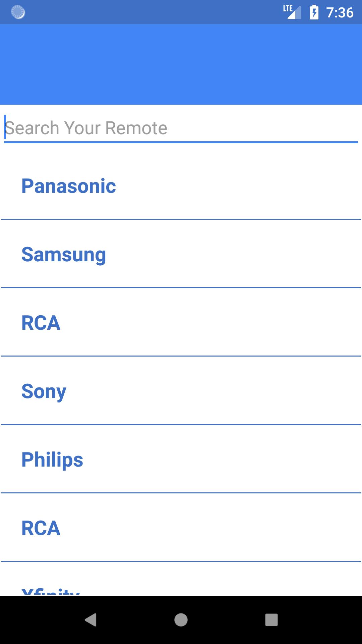Tap the partially visible Xfinity entry

(51, 590)
